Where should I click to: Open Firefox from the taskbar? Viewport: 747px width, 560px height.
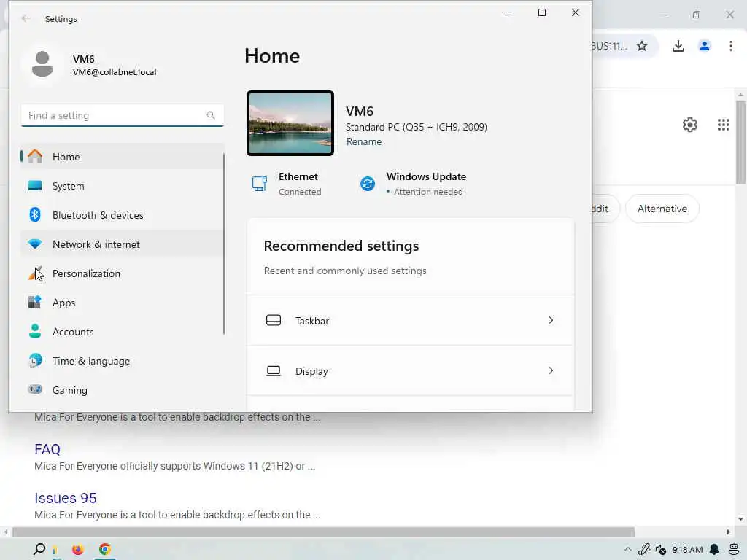pos(77,550)
